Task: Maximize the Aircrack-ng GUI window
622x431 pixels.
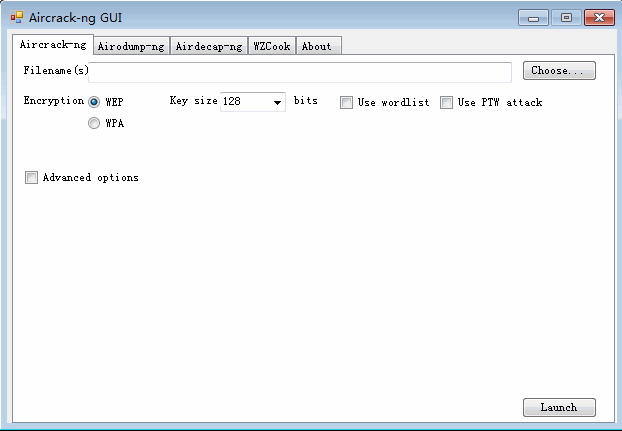Action: coord(566,18)
